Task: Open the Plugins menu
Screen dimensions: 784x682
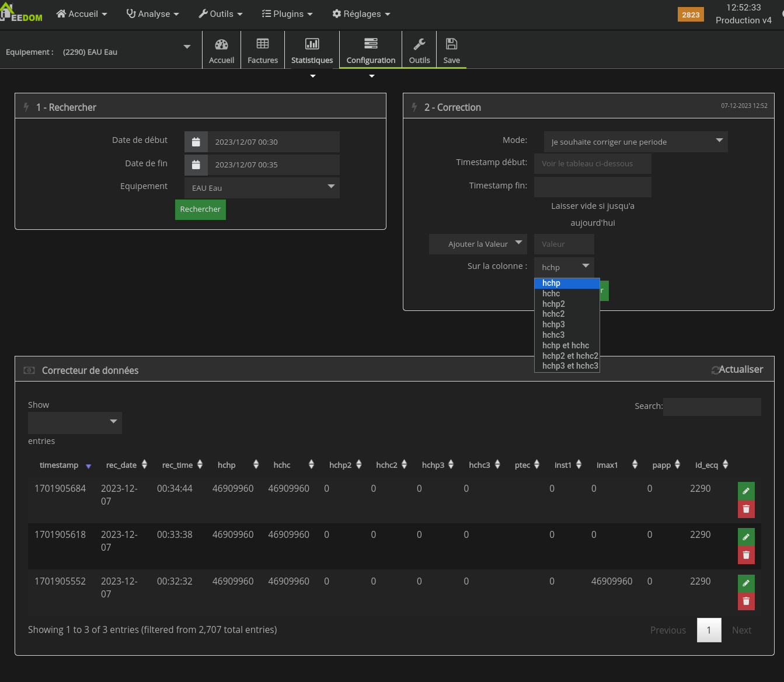Action: (x=287, y=14)
